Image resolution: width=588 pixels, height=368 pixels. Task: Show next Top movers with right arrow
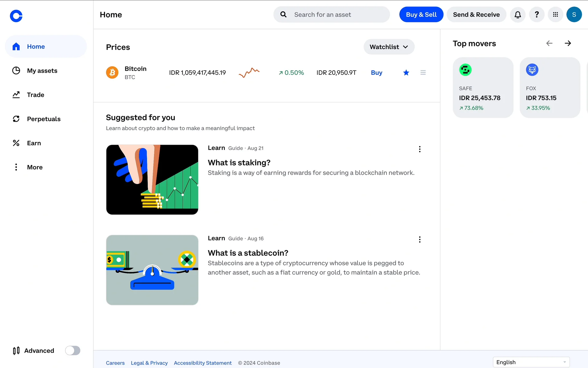(568, 43)
